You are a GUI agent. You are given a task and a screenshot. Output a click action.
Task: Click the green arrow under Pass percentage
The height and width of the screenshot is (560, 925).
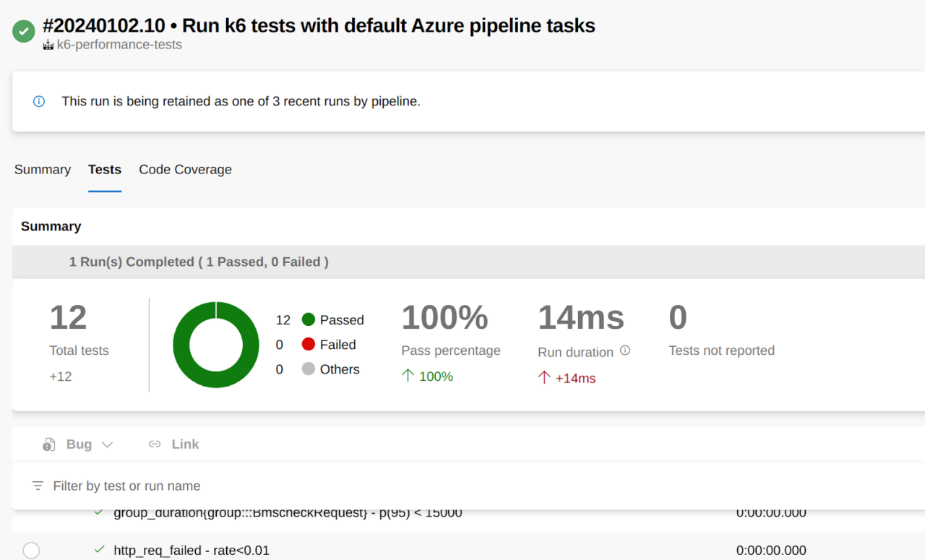tap(409, 376)
